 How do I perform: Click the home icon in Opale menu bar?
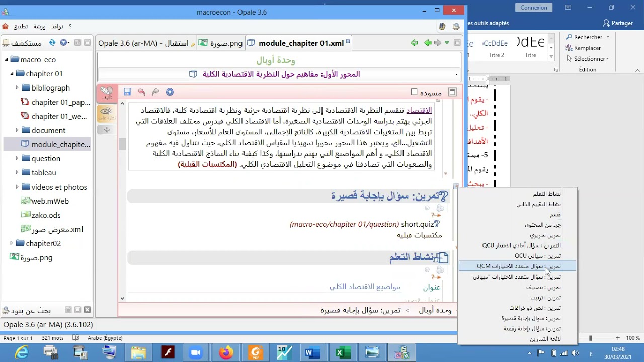5,26
